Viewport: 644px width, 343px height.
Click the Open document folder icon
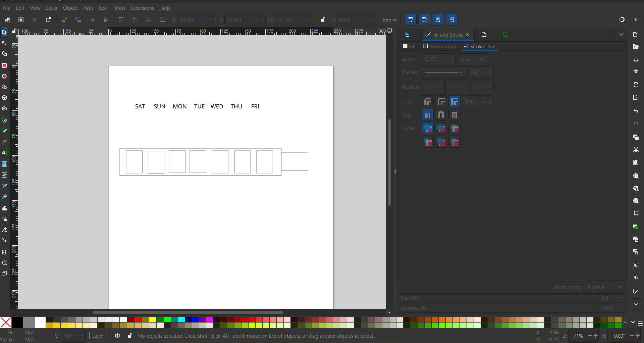click(636, 47)
